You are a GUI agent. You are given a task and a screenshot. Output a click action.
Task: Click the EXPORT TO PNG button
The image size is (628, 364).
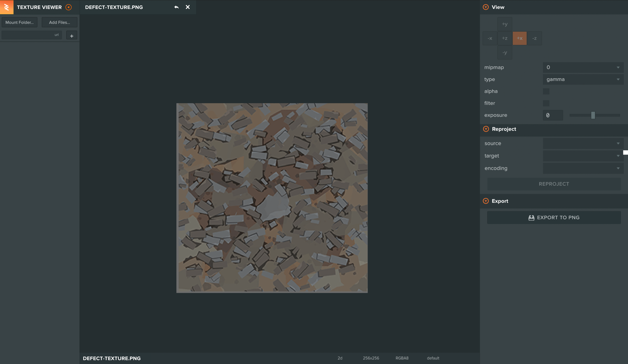pos(554,217)
